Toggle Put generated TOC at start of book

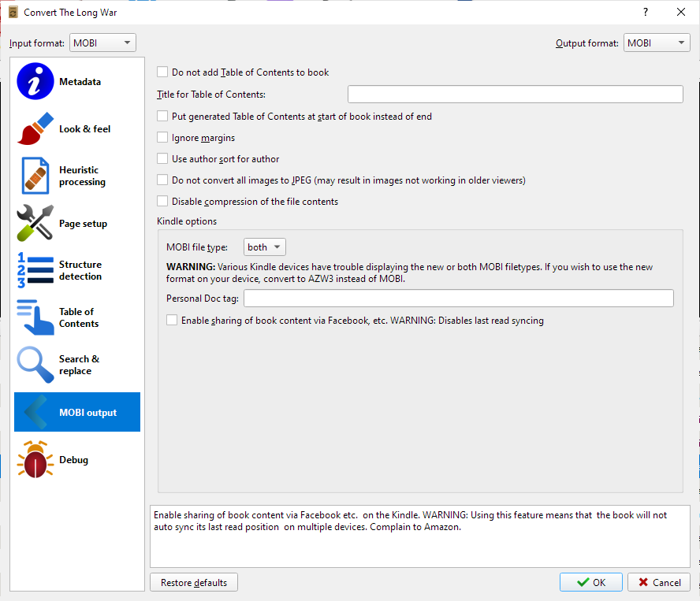click(x=162, y=116)
